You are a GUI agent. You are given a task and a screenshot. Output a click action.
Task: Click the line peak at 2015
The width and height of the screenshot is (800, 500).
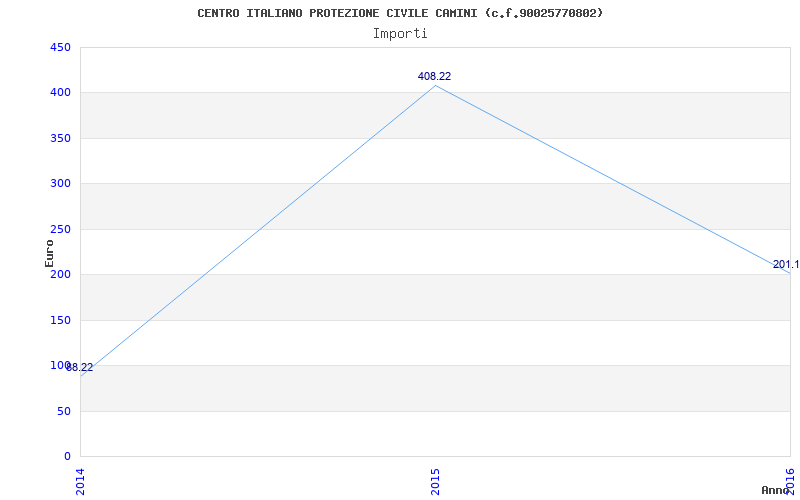click(435, 86)
